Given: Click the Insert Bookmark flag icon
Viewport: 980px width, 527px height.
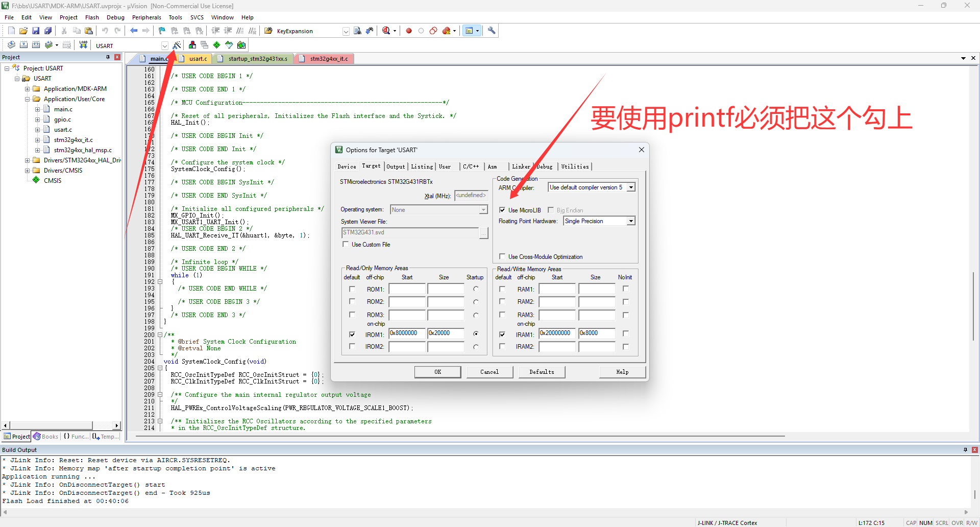Looking at the screenshot, I should 162,31.
